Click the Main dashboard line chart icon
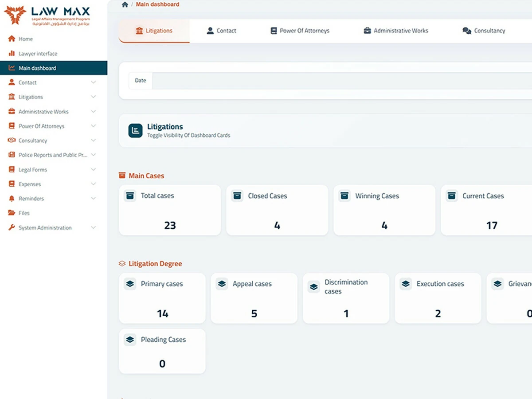 (12, 68)
